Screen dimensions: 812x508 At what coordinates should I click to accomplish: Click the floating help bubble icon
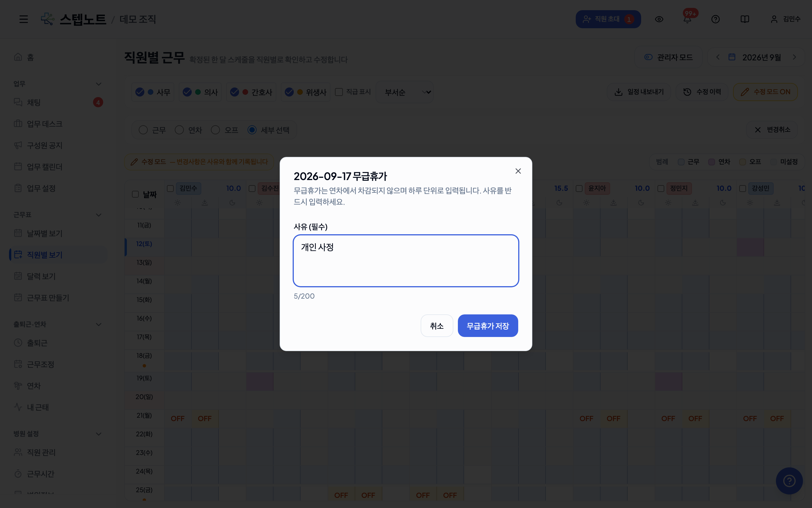click(x=789, y=481)
